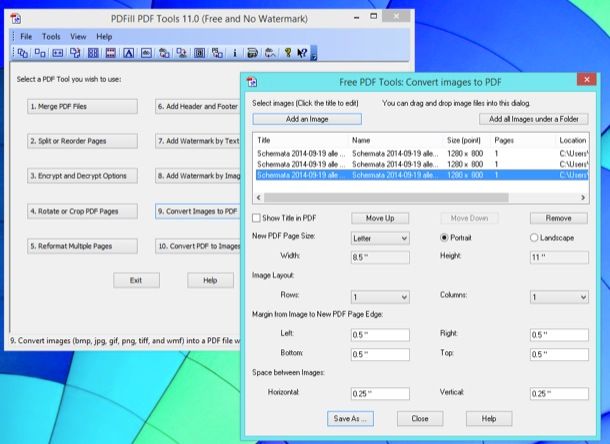
Task: Click the Title column header
Action: point(301,140)
